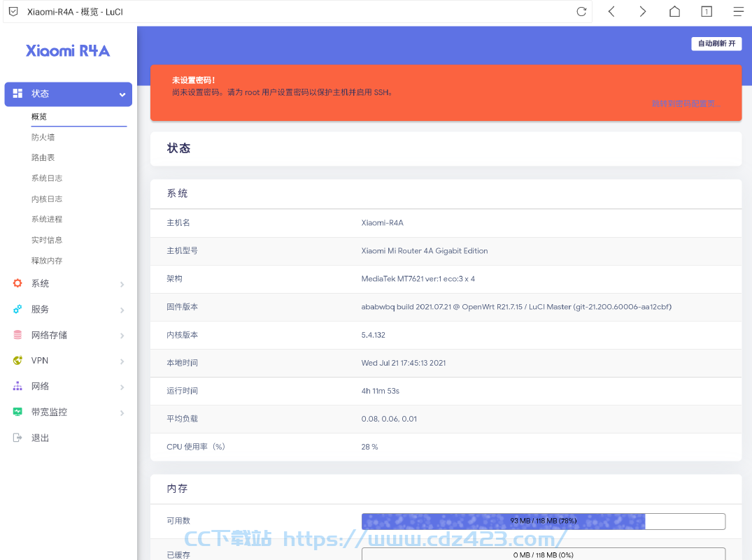Expand the VPN menu chevron

[x=122, y=361]
